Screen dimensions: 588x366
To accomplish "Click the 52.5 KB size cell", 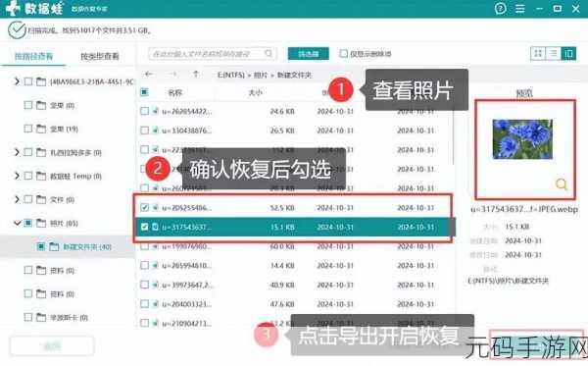I will (282, 208).
